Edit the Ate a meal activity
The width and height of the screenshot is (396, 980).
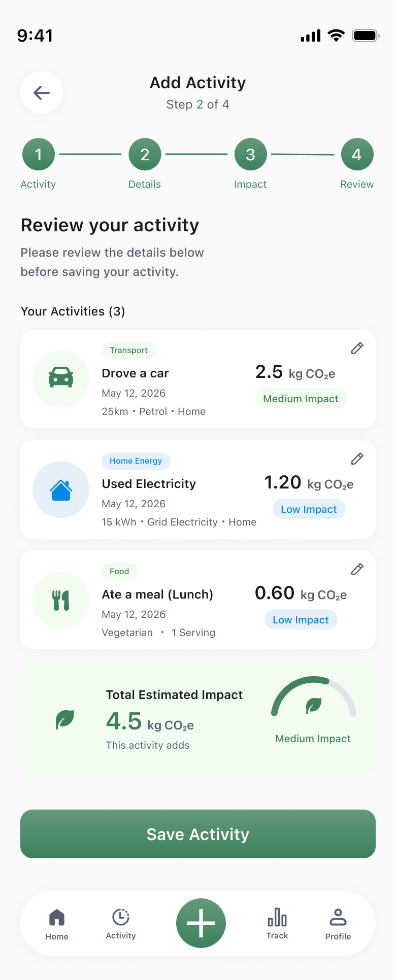(x=357, y=569)
